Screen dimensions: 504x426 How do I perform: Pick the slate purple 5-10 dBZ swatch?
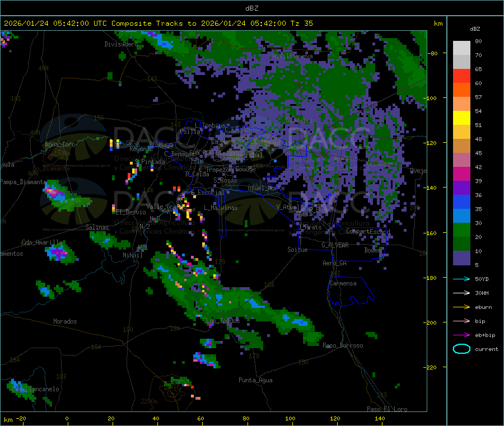point(461,258)
